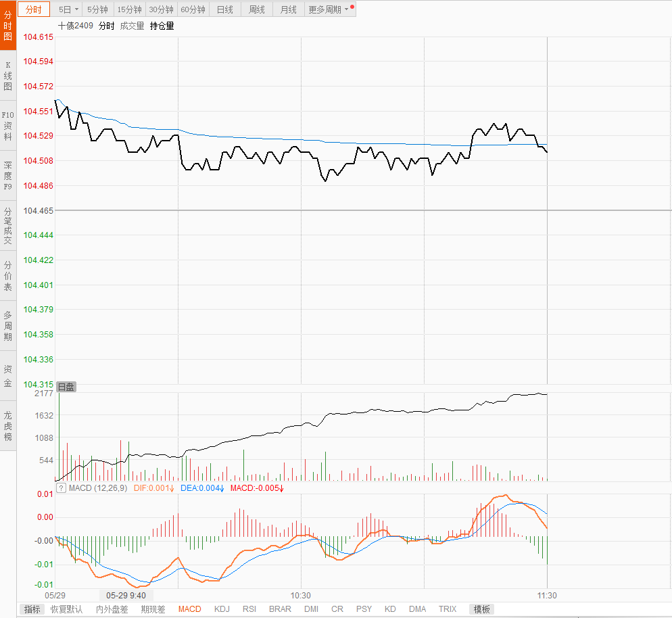Expand the 更多周期 dropdown
672x618 pixels.
click(329, 9)
